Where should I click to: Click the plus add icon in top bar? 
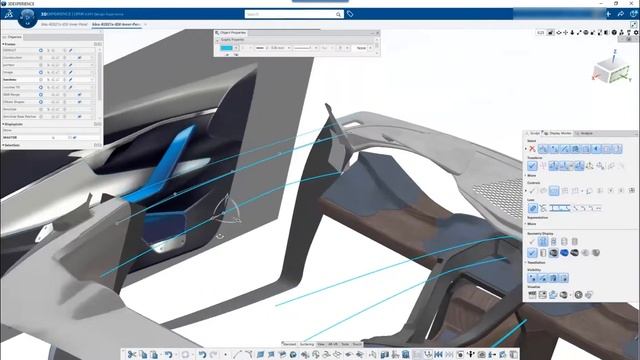[609, 14]
